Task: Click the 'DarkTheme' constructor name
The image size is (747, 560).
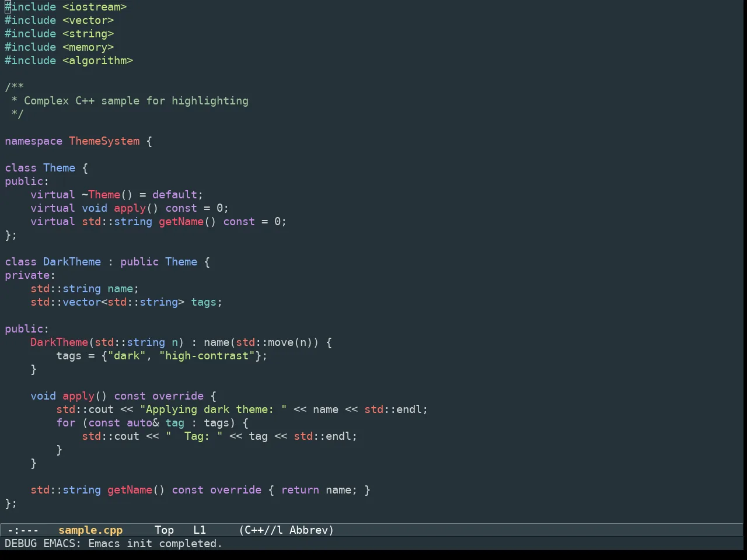Action: (x=60, y=342)
